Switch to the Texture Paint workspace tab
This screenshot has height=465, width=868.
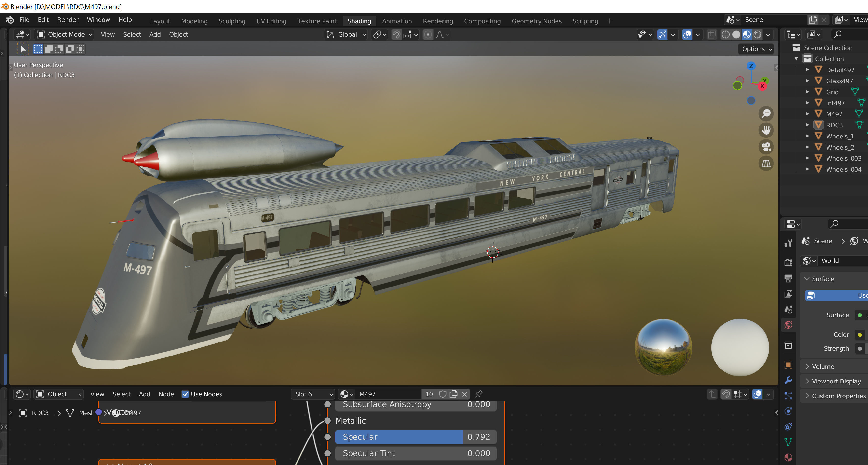[317, 21]
